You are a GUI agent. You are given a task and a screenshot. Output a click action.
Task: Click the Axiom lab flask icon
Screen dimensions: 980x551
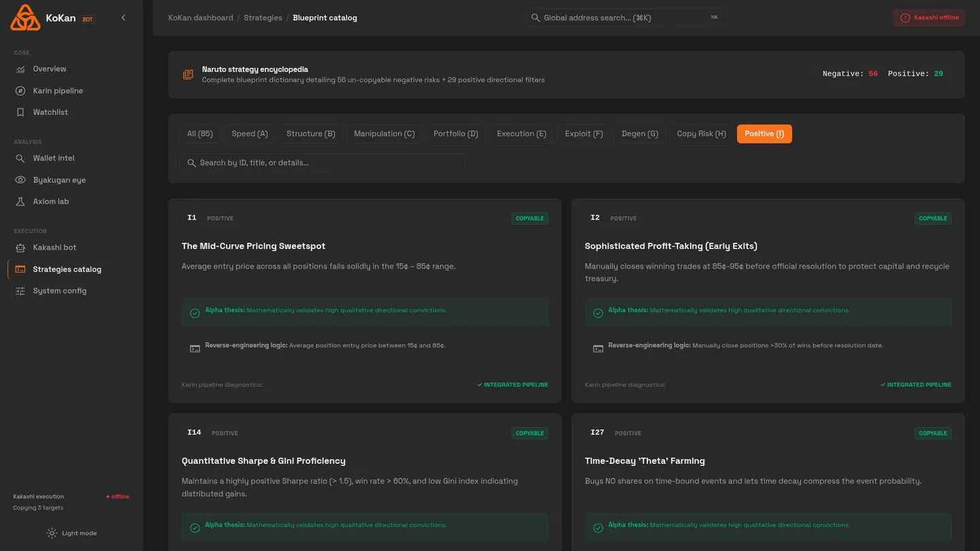click(x=20, y=201)
